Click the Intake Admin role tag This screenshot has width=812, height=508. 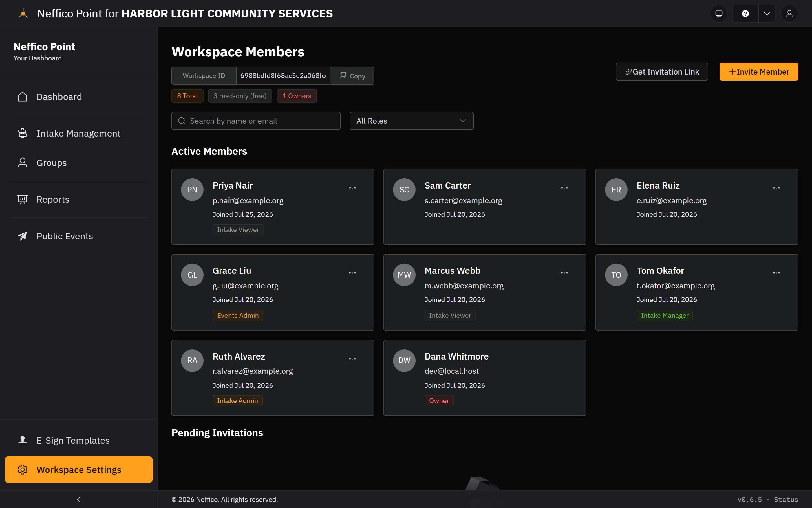tap(237, 400)
